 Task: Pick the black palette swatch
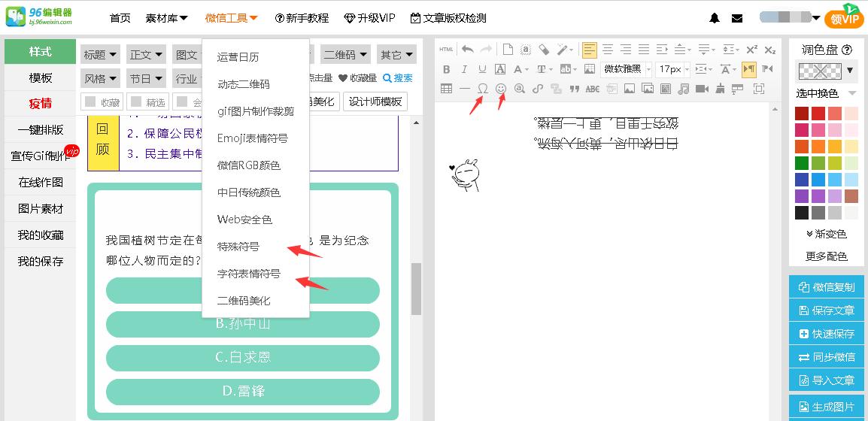[x=802, y=213]
